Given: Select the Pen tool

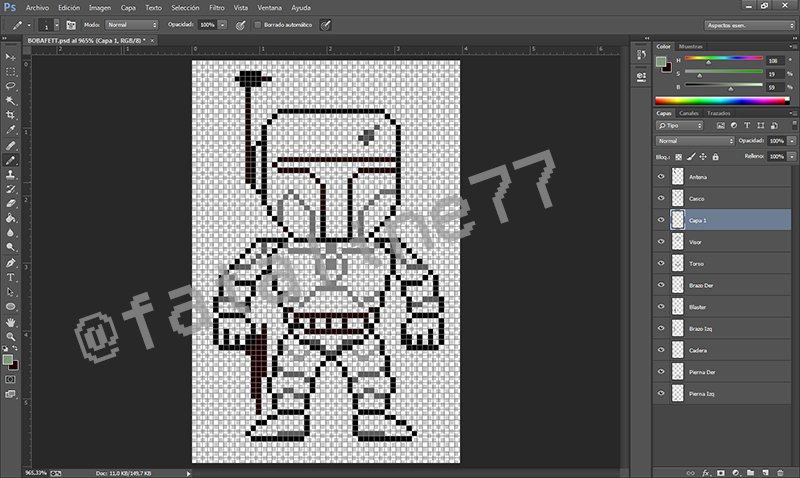Looking at the screenshot, I should (10, 263).
